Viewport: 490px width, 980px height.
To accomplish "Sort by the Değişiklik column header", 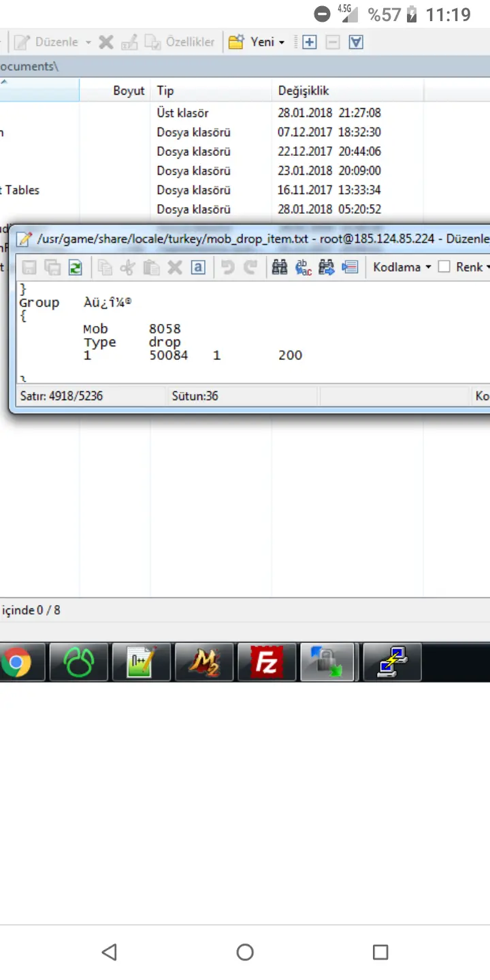I will (x=347, y=91).
